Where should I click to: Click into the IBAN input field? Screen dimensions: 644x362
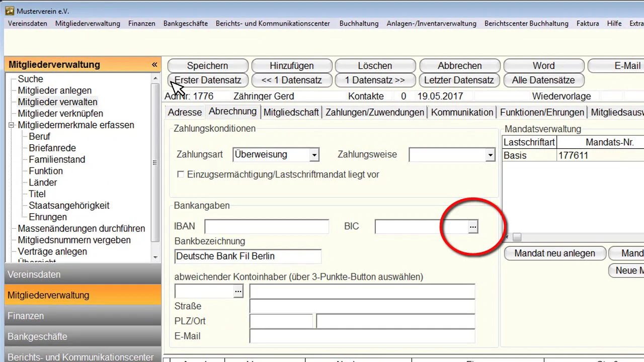pyautogui.click(x=267, y=227)
